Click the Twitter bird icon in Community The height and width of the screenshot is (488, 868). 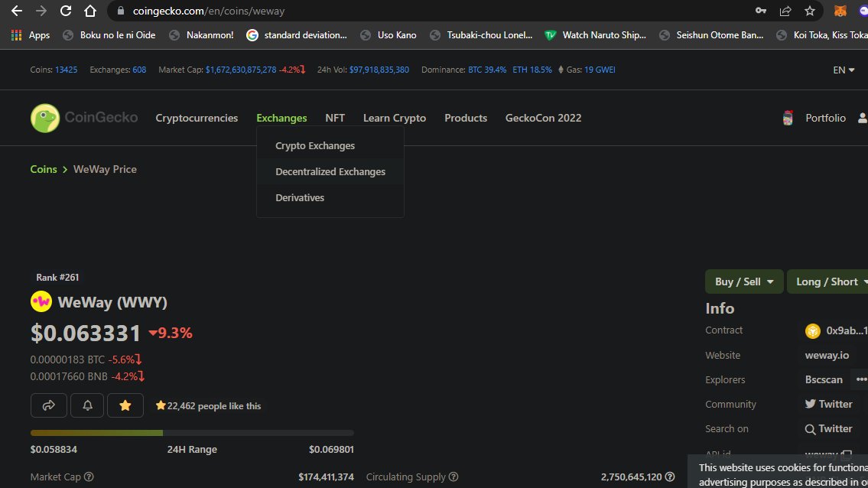(x=811, y=404)
